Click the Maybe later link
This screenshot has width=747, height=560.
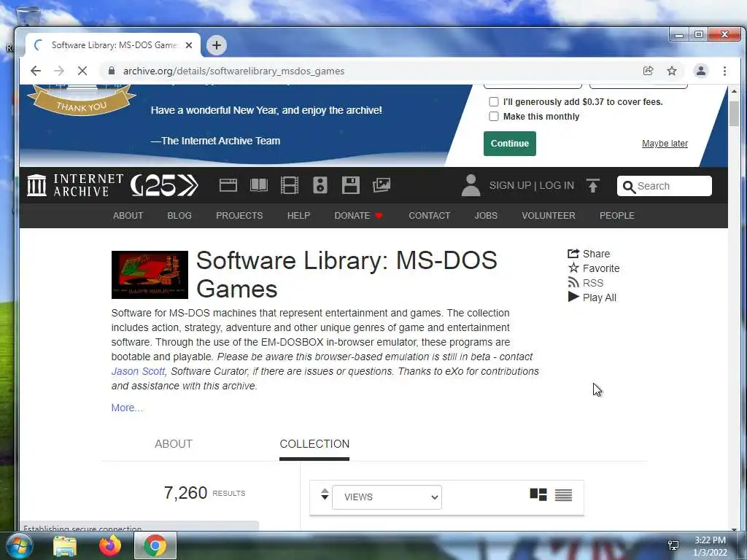point(665,144)
